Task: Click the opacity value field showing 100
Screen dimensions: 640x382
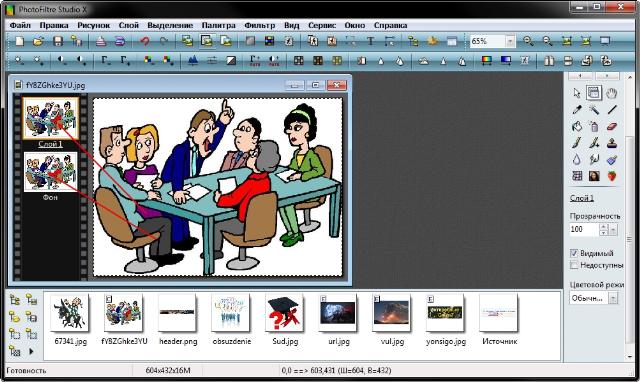Action: pyautogui.click(x=584, y=229)
